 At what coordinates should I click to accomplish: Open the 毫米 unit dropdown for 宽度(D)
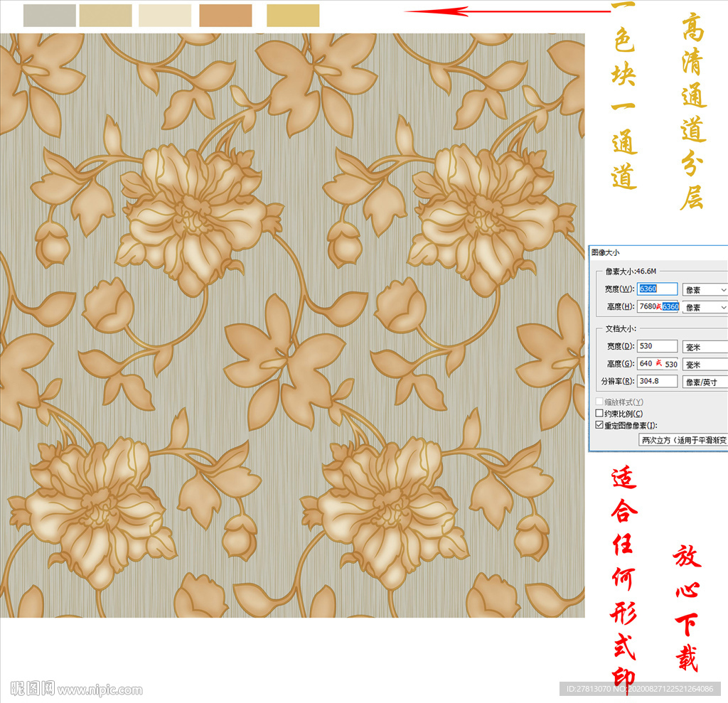pyautogui.click(x=705, y=347)
